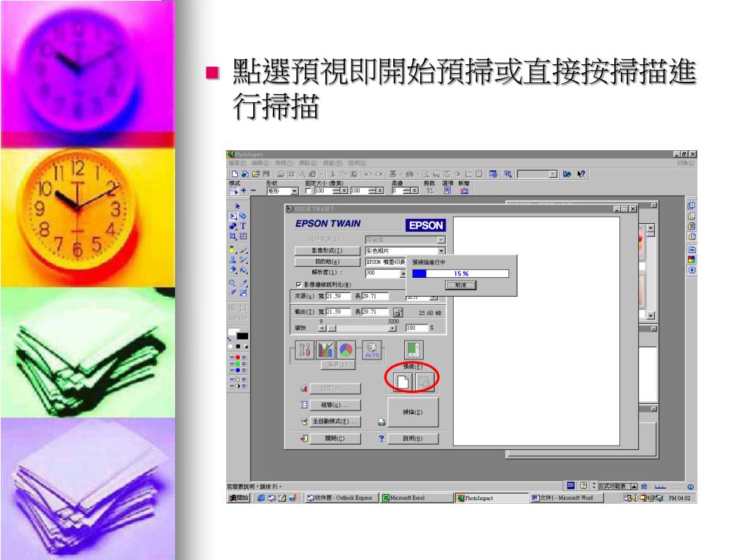The height and width of the screenshot is (560, 747).
Task: Select the Text tool (T) in the toolbox
Action: (x=243, y=226)
